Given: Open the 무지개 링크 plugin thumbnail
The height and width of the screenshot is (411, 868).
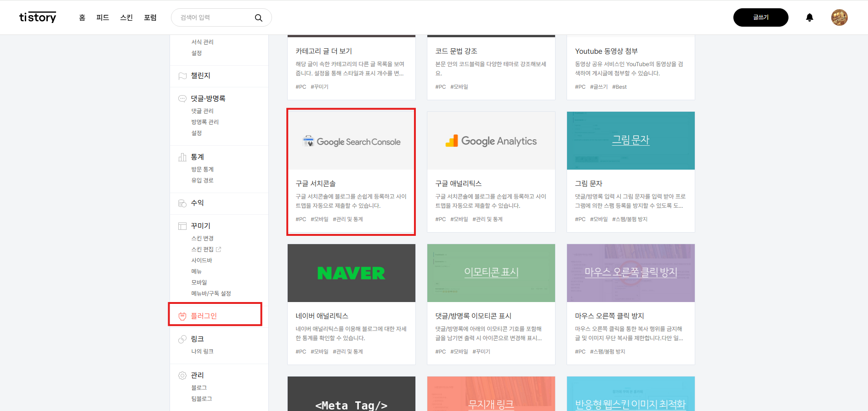Looking at the screenshot, I should 491,394.
